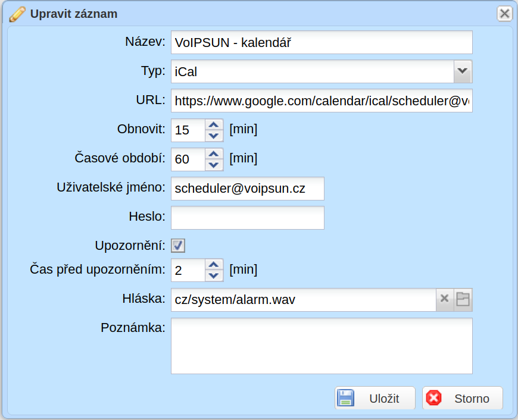The height and width of the screenshot is (420, 518).
Task: Increase the Časové období value
Action: coord(214,154)
